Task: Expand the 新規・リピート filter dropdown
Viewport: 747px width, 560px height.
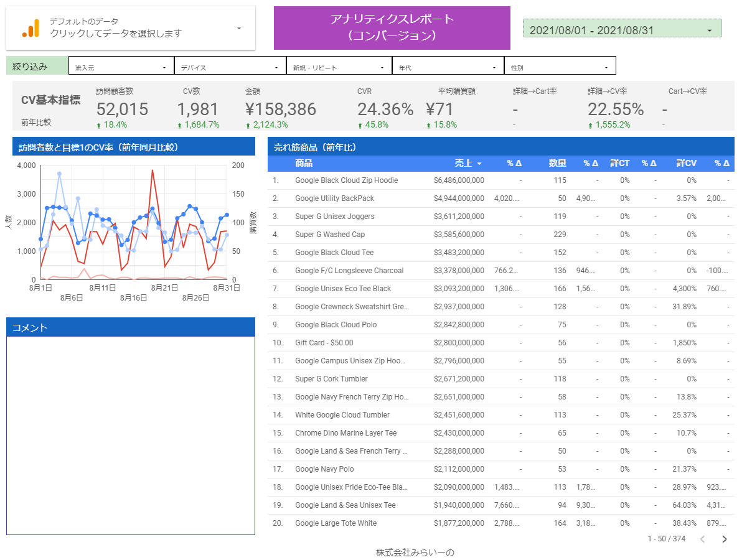Action: pyautogui.click(x=339, y=67)
